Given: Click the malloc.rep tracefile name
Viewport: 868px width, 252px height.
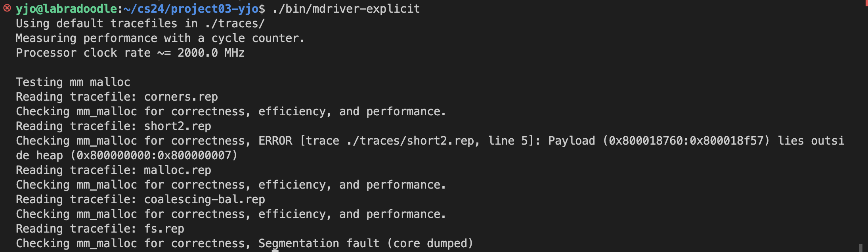Looking at the screenshot, I should pos(178,170).
